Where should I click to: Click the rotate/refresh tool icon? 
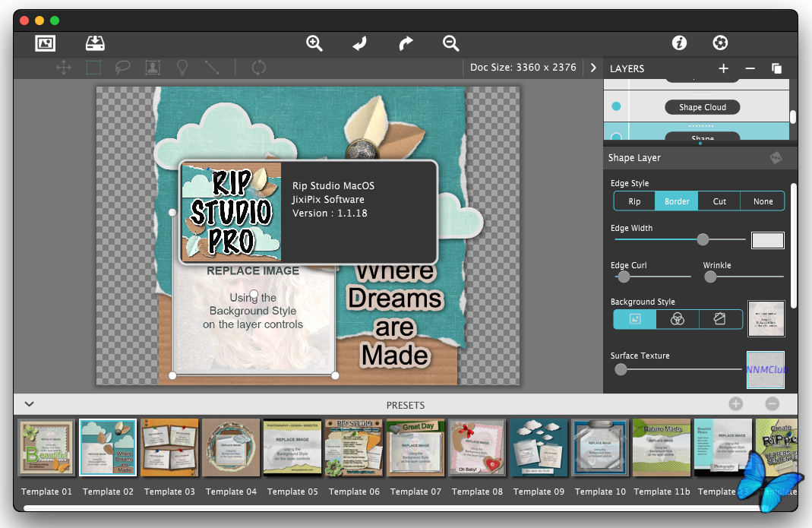258,68
